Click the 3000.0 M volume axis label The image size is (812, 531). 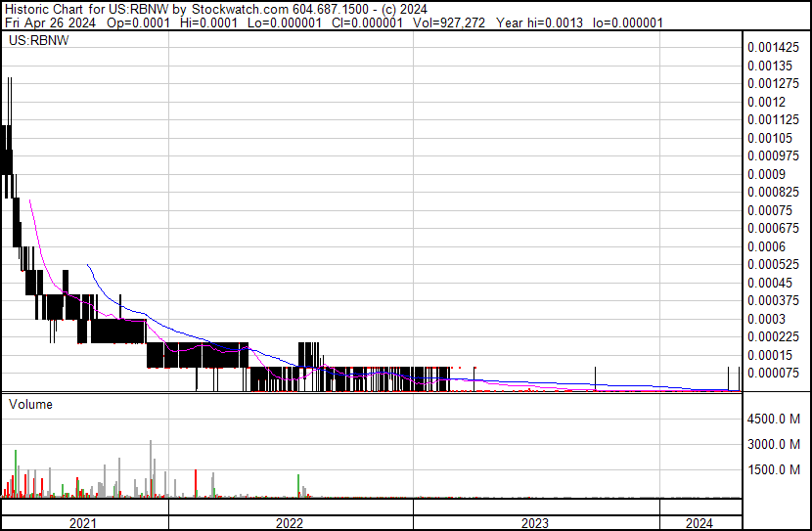(x=774, y=444)
